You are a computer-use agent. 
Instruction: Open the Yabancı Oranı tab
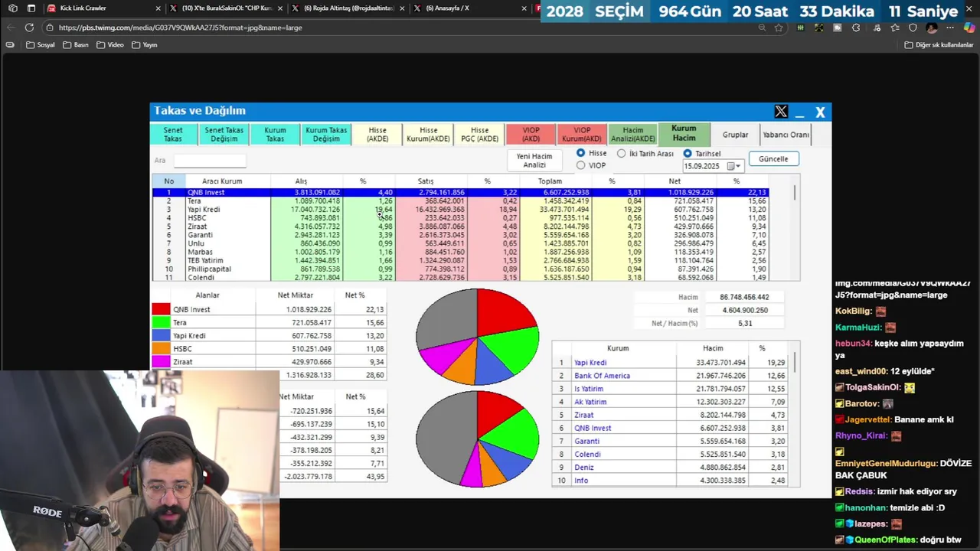coord(786,135)
